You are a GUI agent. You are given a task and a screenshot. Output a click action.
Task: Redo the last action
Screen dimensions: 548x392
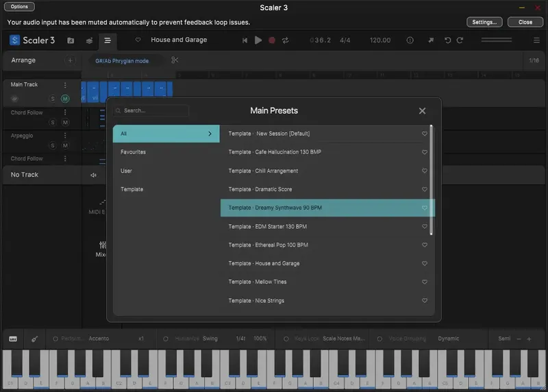click(x=460, y=40)
